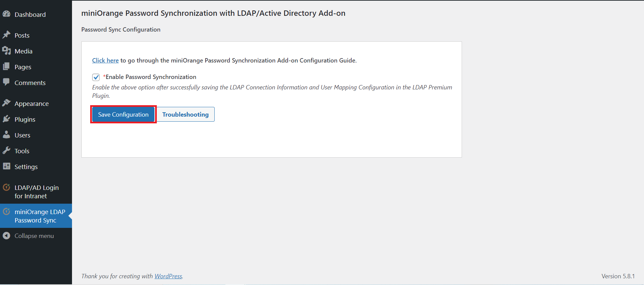Viewport: 644px width, 285px height.
Task: Follow the Click here configuration guide link
Action: pyautogui.click(x=105, y=60)
